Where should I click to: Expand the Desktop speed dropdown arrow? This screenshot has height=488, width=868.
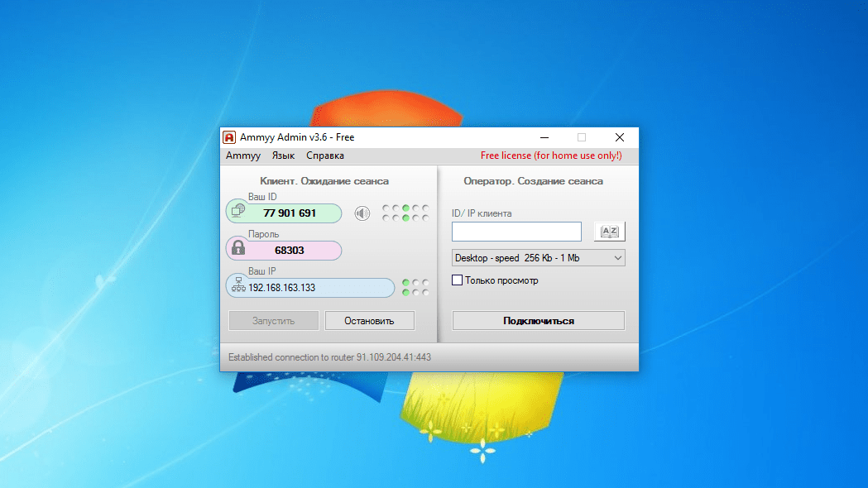[x=618, y=258]
